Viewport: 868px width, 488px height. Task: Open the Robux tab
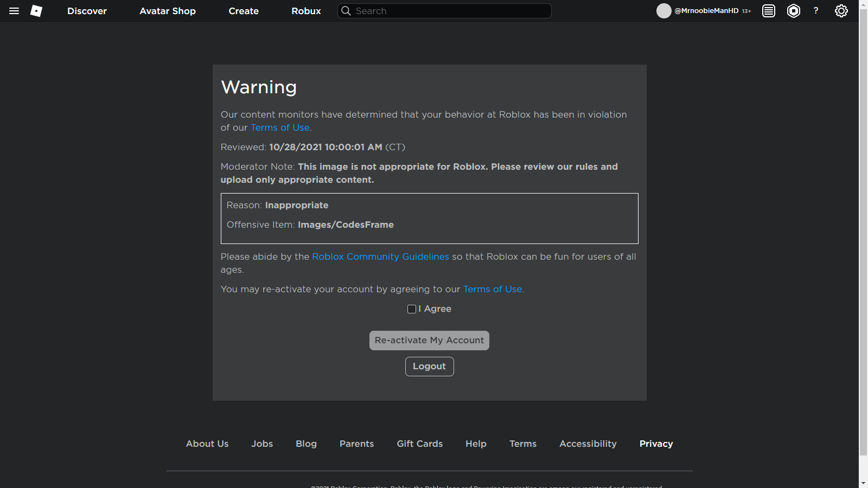pyautogui.click(x=306, y=11)
